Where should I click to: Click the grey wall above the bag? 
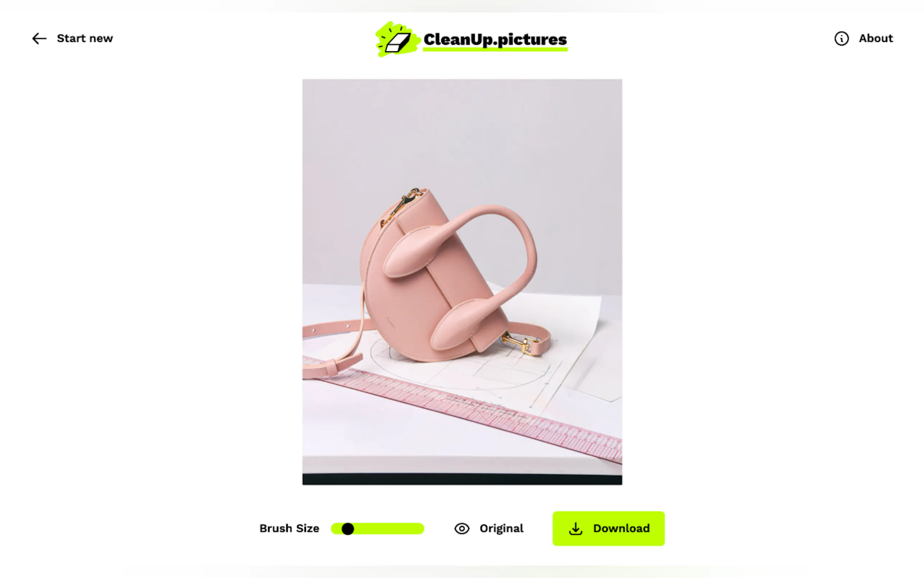462,134
